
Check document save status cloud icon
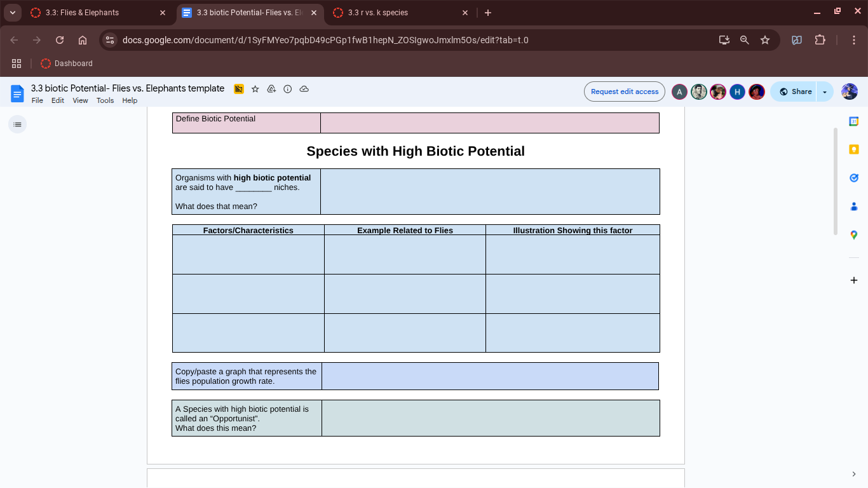[x=304, y=89]
